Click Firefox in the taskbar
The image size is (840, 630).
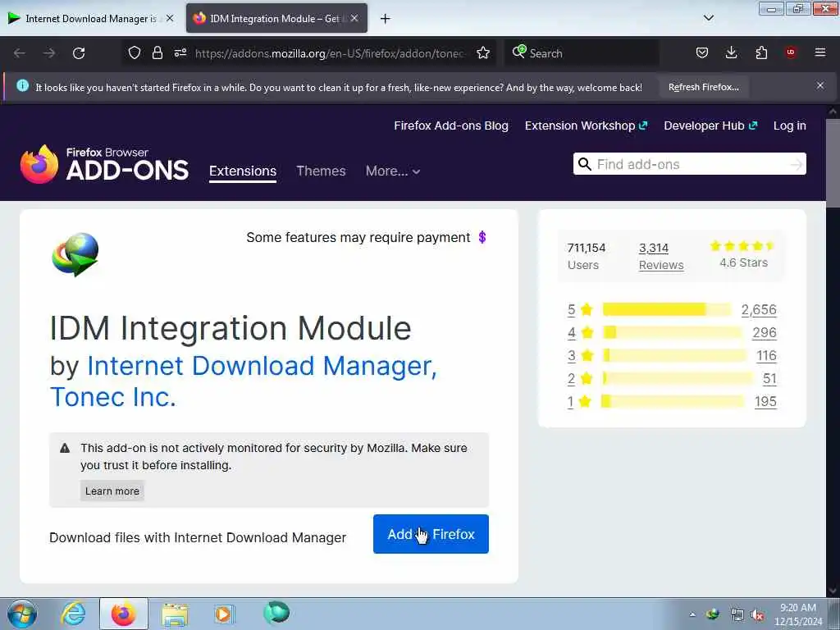tap(123, 614)
